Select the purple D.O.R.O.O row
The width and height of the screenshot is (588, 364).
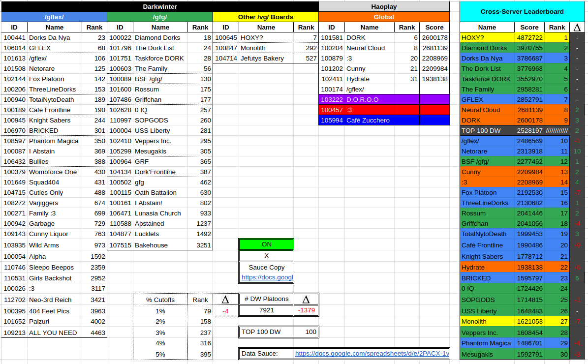coord(384,100)
